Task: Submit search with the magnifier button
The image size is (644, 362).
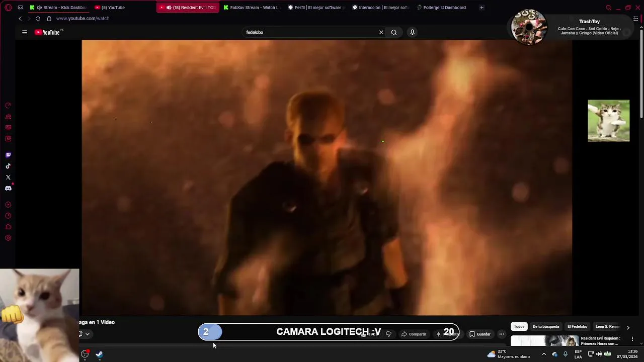Action: 394,32
